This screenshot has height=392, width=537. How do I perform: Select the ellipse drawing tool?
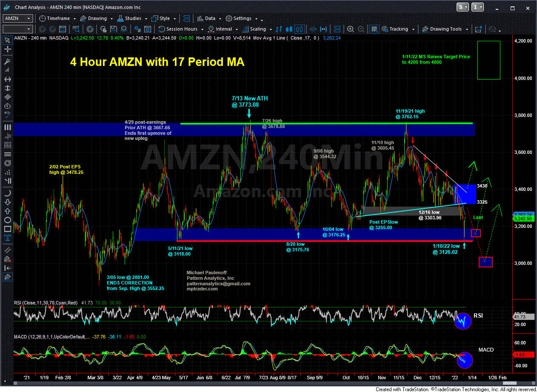(x=7, y=220)
